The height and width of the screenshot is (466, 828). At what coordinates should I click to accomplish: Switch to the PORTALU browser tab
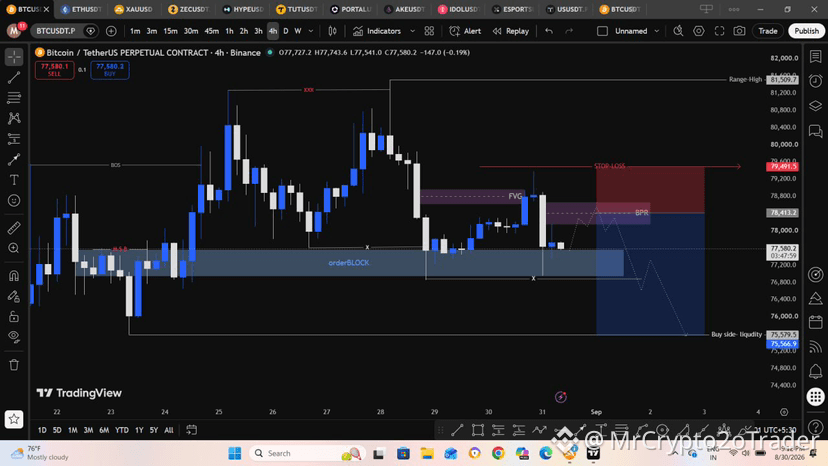(351, 9)
